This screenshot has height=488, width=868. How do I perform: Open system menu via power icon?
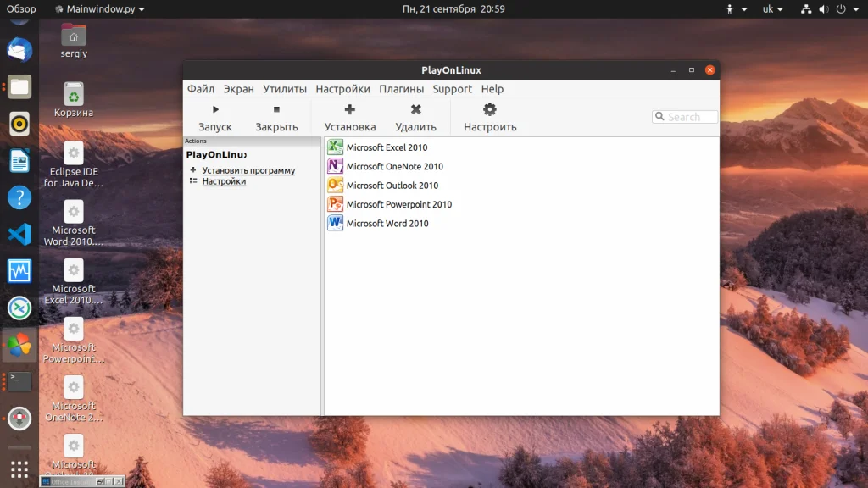click(841, 8)
